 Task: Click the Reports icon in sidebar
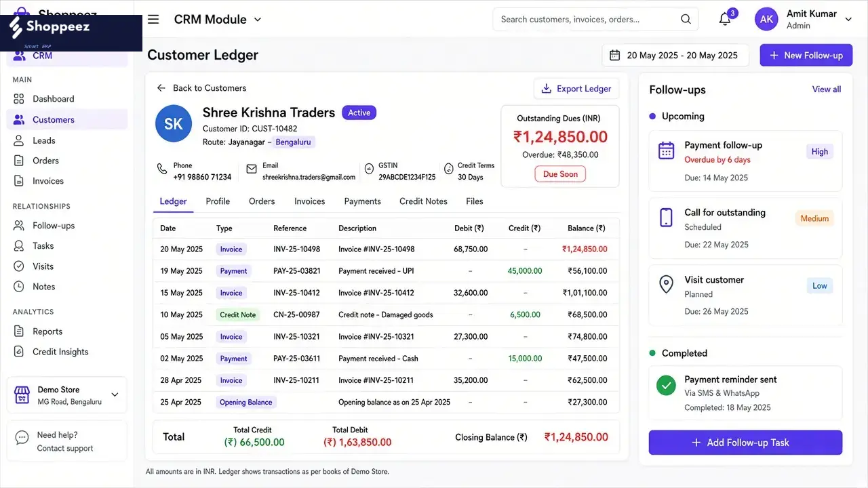(19, 331)
